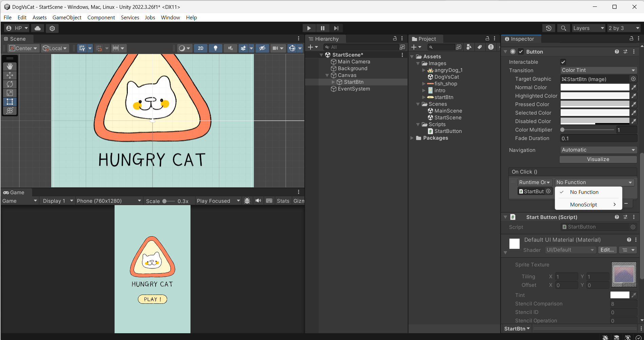Toggle 2D mode in Scene view
The height and width of the screenshot is (340, 644).
201,48
